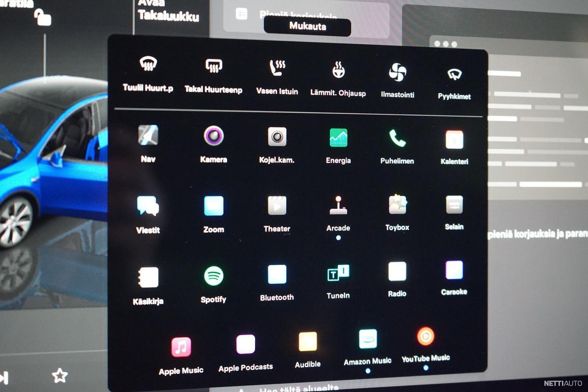The height and width of the screenshot is (392, 588).
Task: Click the Mukauta customize button
Action: point(307,26)
